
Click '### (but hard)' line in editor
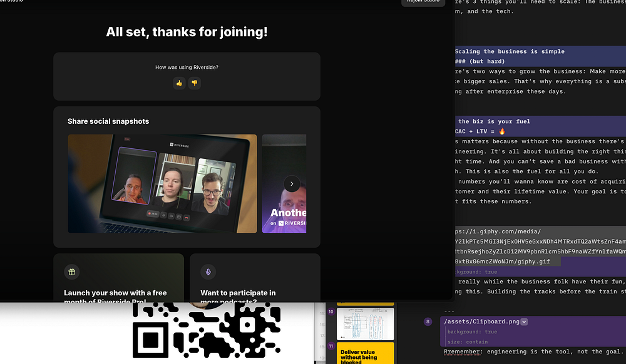[x=480, y=61]
